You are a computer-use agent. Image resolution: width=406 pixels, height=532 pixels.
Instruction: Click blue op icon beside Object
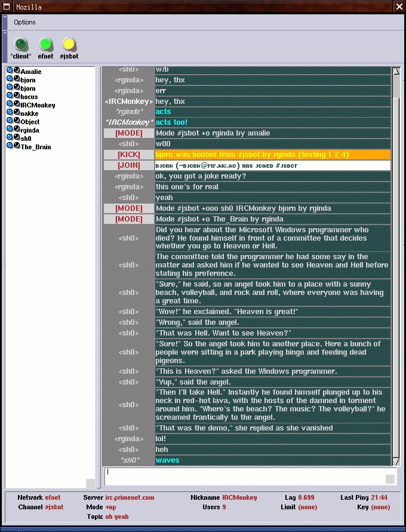(10, 121)
